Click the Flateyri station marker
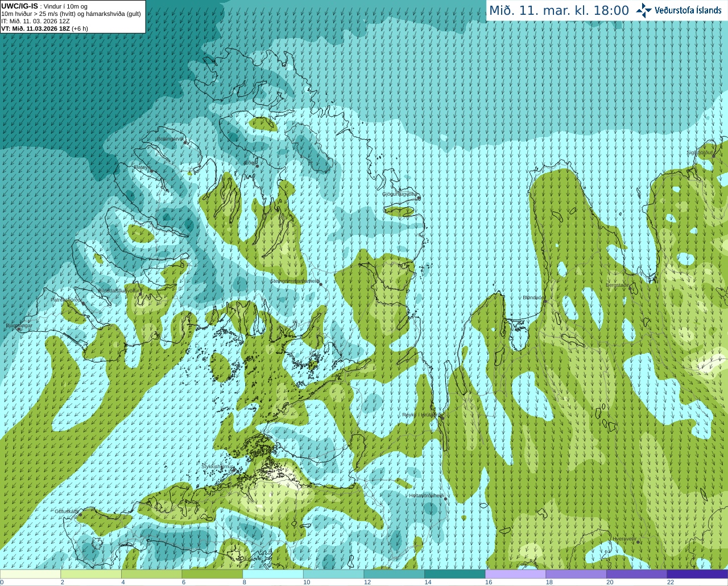 click(x=151, y=171)
